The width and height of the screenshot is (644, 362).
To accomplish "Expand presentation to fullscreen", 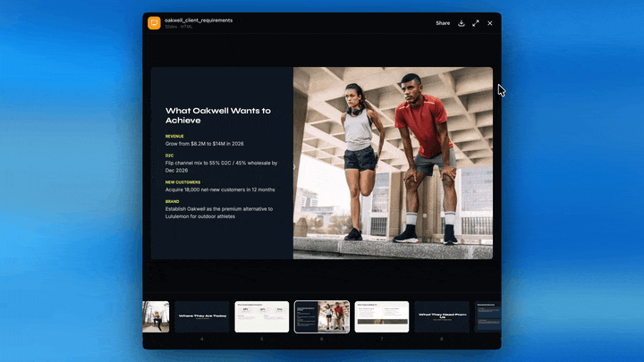I will pyautogui.click(x=476, y=23).
